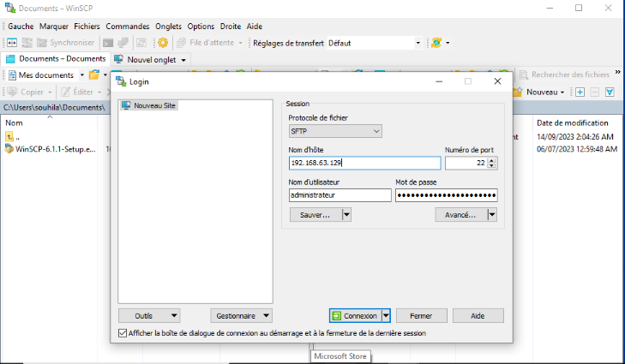Click the Mot de passe field

click(447, 195)
